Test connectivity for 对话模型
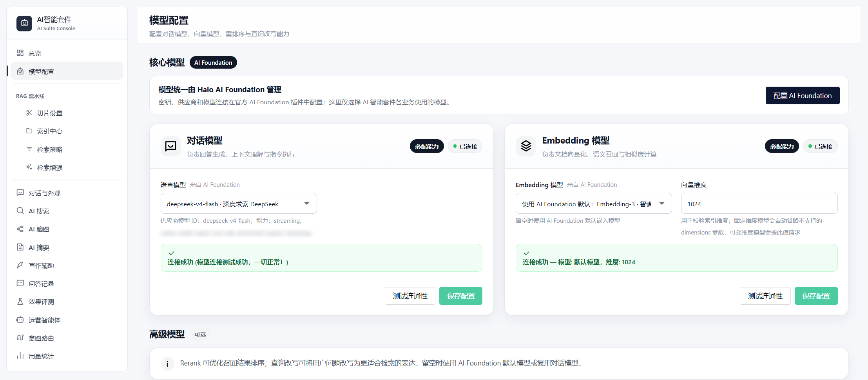Screen dimensions: 868x380 pyautogui.click(x=410, y=296)
